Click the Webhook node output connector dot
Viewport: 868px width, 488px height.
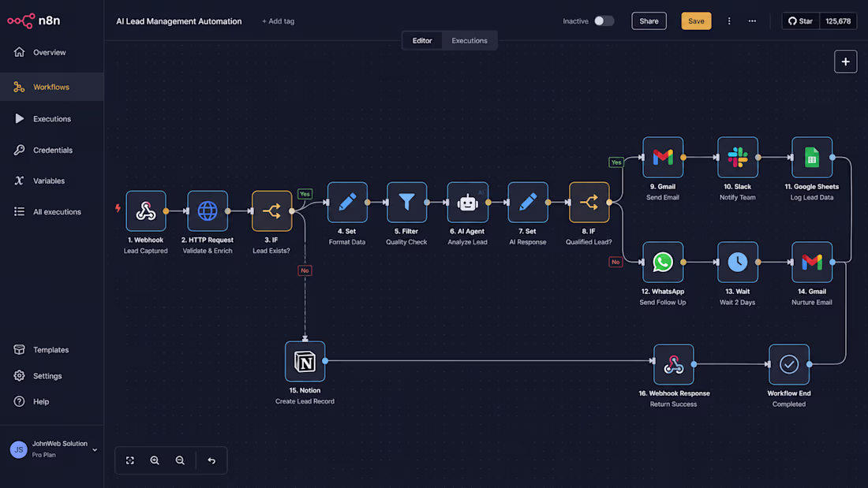pyautogui.click(x=166, y=210)
